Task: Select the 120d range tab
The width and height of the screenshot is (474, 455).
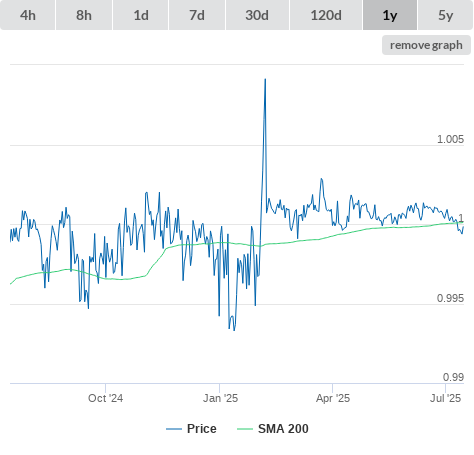Action: (326, 15)
